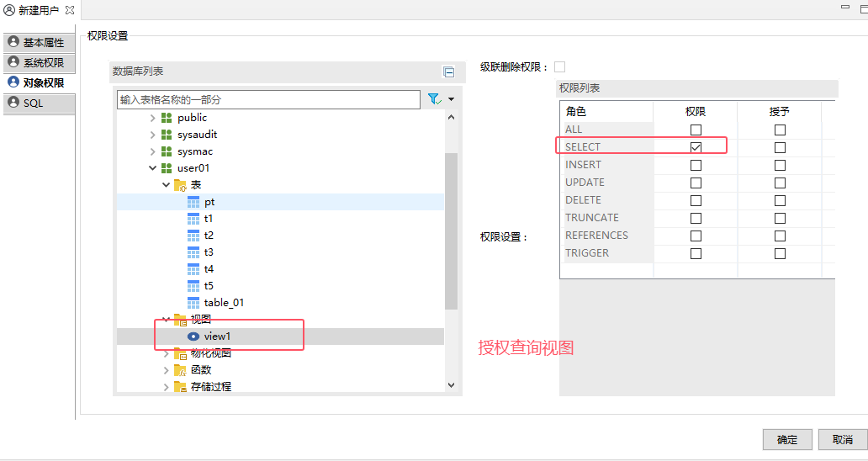Click the 存储过程 folder icon
868x461 pixels.
[180, 387]
